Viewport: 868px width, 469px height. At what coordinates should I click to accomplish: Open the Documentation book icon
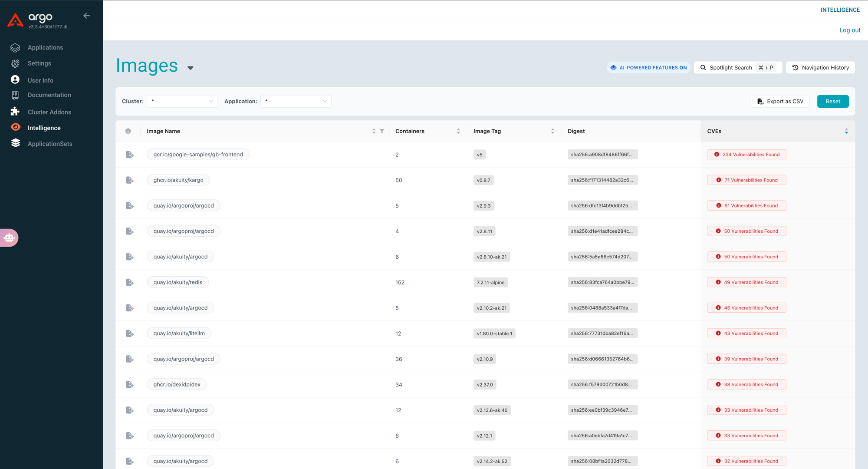[x=15, y=95]
